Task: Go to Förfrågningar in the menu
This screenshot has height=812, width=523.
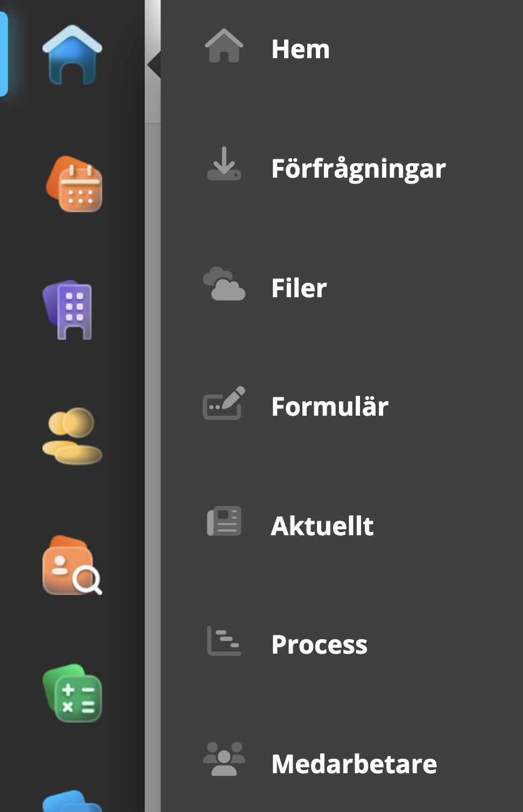Action: point(358,169)
